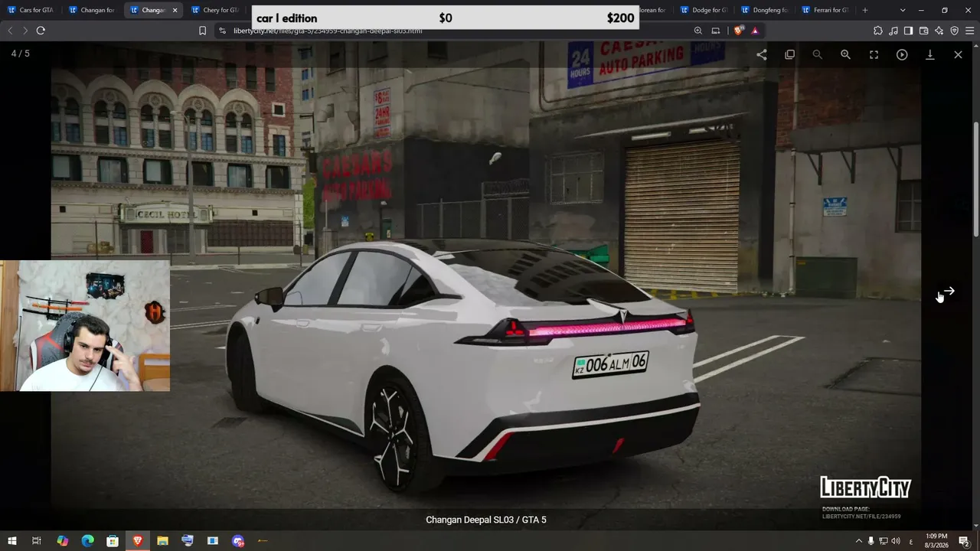
Task: Share the gallery image with the share icon
Action: click(x=762, y=54)
